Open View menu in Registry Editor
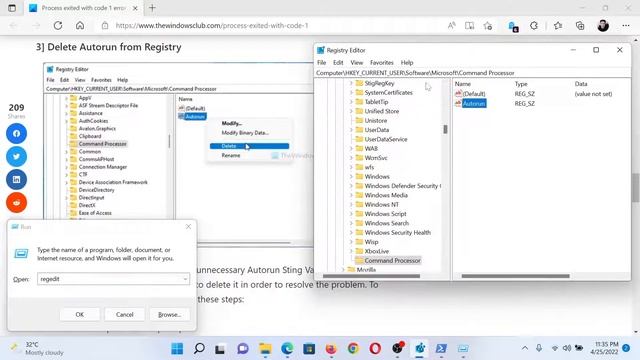 (356, 62)
